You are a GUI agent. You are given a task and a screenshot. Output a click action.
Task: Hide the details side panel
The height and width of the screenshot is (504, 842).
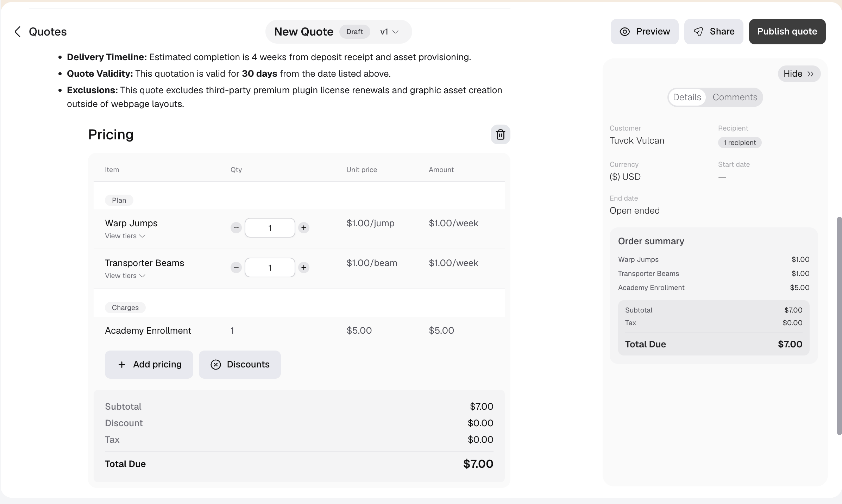[x=799, y=74]
